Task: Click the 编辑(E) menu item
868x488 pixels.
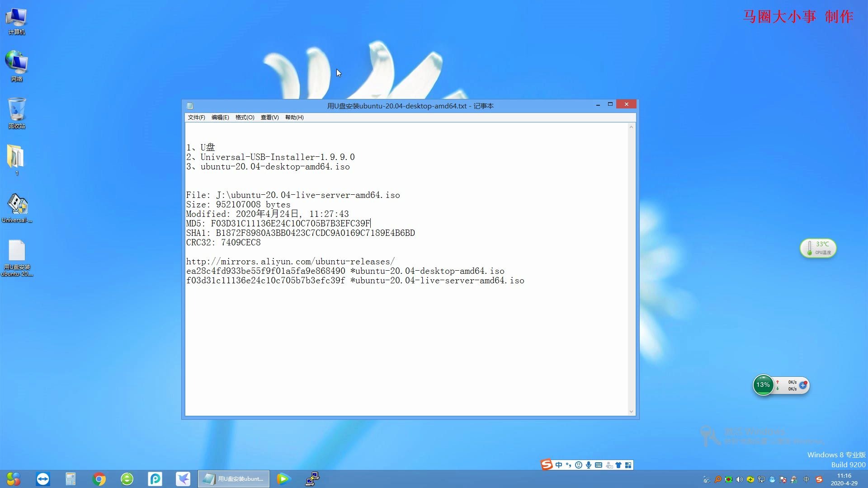Action: (x=220, y=117)
